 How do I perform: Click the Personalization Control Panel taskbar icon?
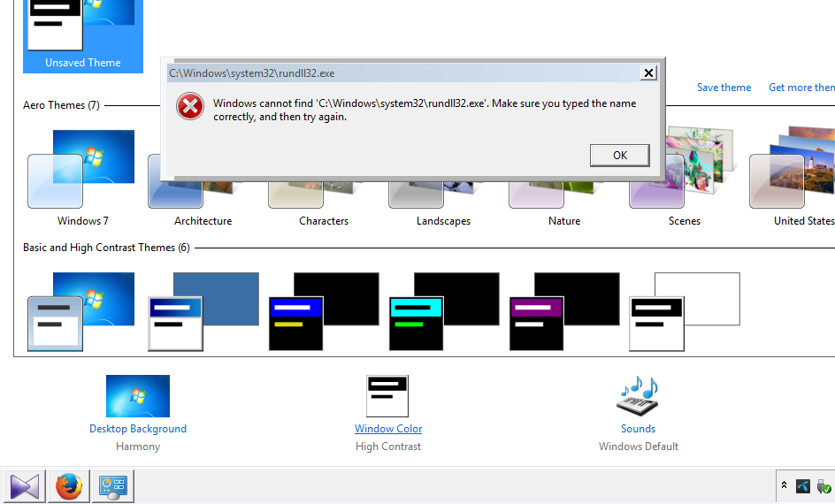coord(113,486)
